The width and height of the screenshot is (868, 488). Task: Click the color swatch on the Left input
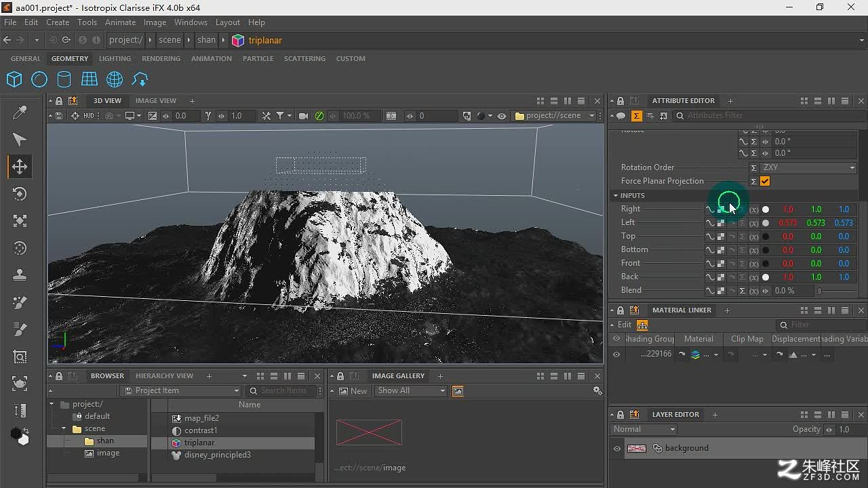pyautogui.click(x=766, y=223)
